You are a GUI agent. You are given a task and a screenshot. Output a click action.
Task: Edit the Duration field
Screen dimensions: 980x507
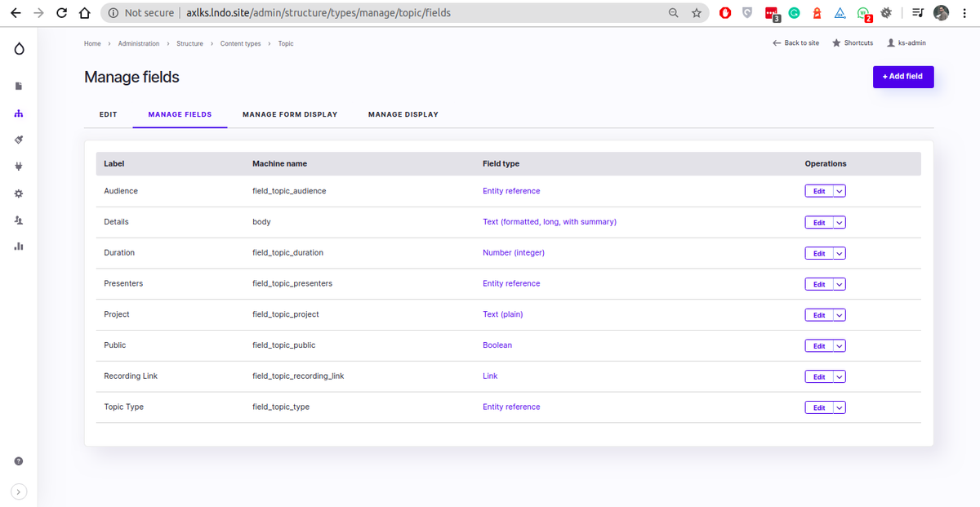[x=819, y=253]
